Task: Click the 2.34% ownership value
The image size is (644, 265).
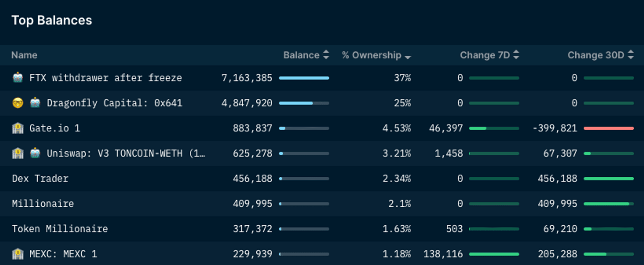Action: pyautogui.click(x=397, y=178)
